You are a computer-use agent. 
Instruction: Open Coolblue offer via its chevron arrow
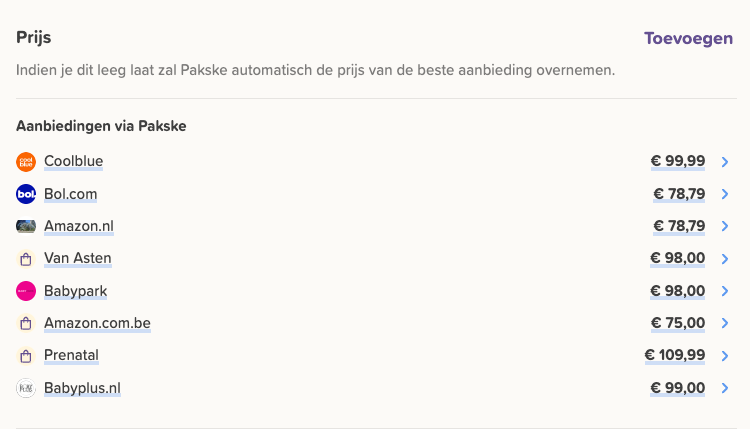pos(725,162)
